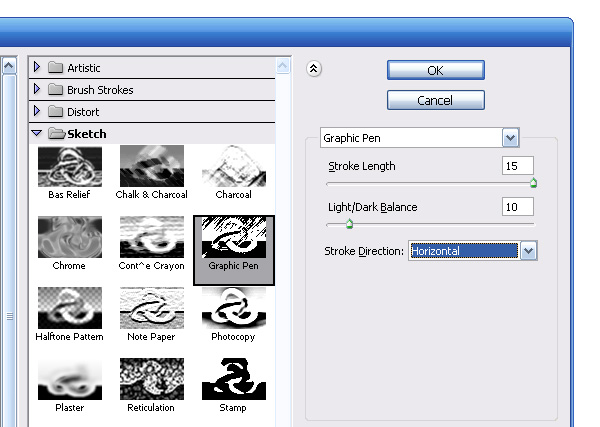Image resolution: width=600 pixels, height=427 pixels.
Task: Click the filter list scroll-up arrow
Action: (283, 66)
